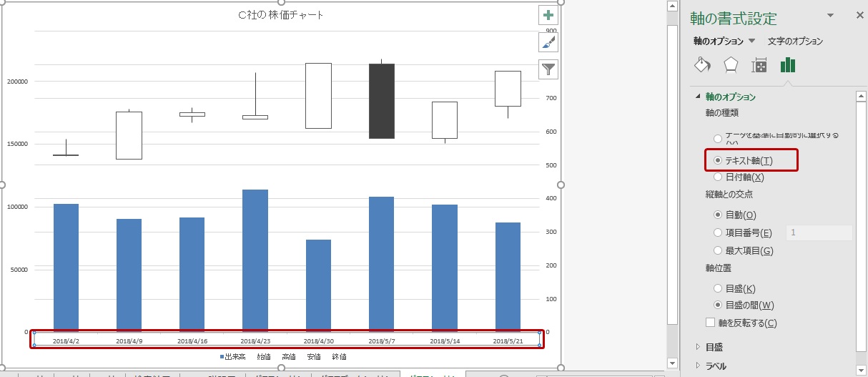This screenshot has width=868, height=377.
Task: Click the 項目番号 value input field
Action: (x=819, y=232)
